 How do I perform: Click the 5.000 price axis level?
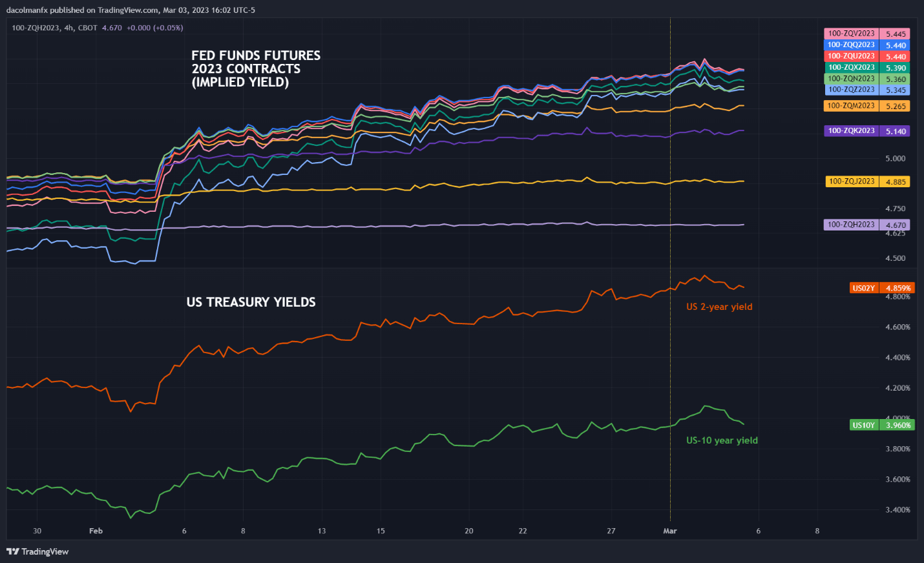[x=895, y=158]
